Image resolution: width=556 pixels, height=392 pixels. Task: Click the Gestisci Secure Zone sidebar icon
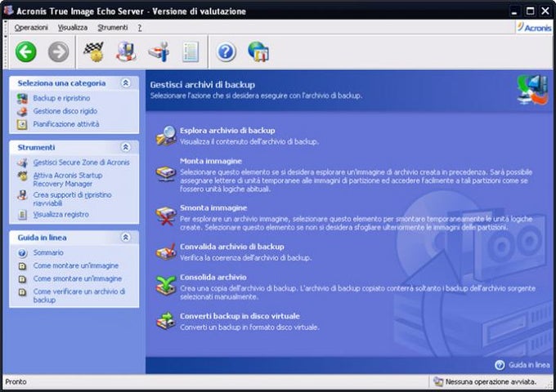click(x=22, y=163)
